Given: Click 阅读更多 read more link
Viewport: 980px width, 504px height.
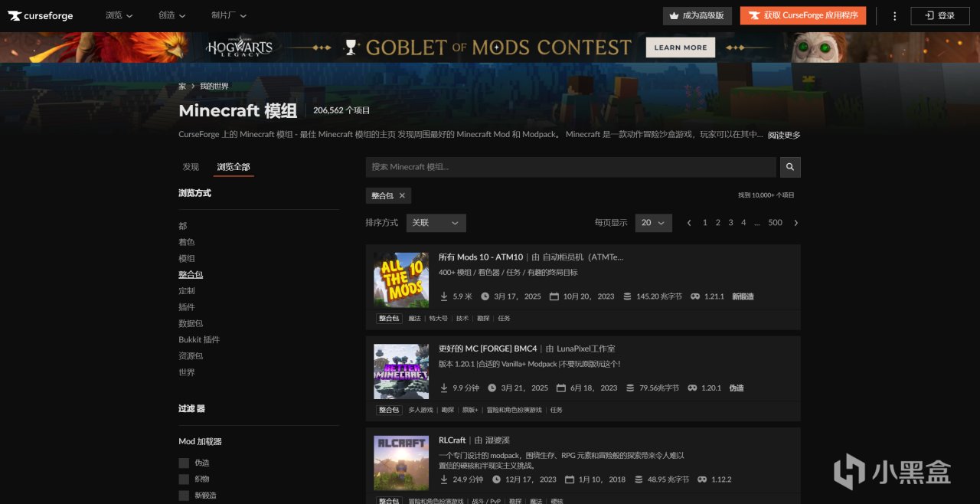Looking at the screenshot, I should 784,135.
